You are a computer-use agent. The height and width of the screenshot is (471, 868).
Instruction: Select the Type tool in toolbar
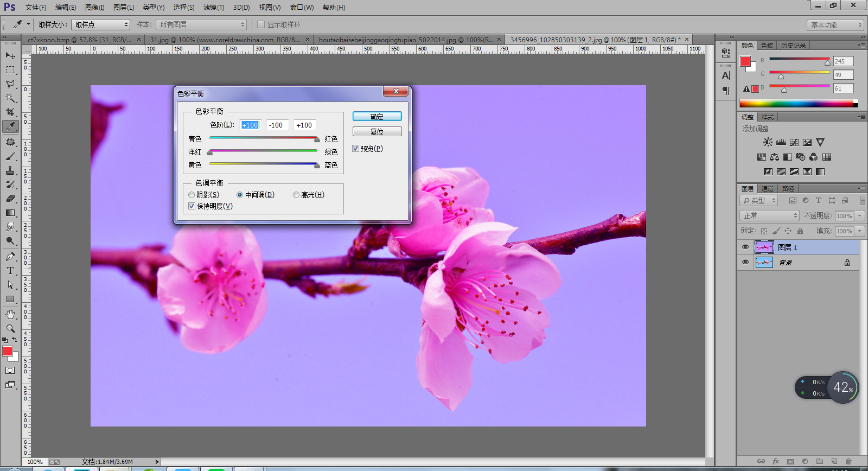click(x=10, y=271)
